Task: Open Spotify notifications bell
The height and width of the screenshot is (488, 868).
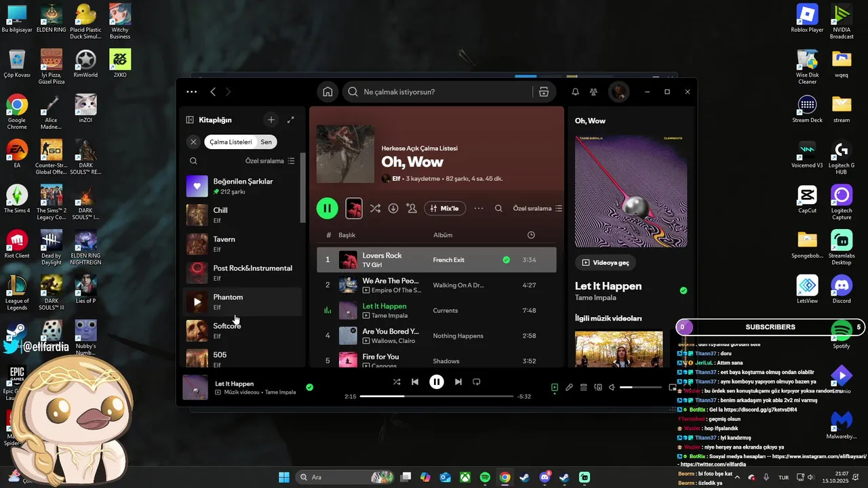Action: click(x=575, y=92)
